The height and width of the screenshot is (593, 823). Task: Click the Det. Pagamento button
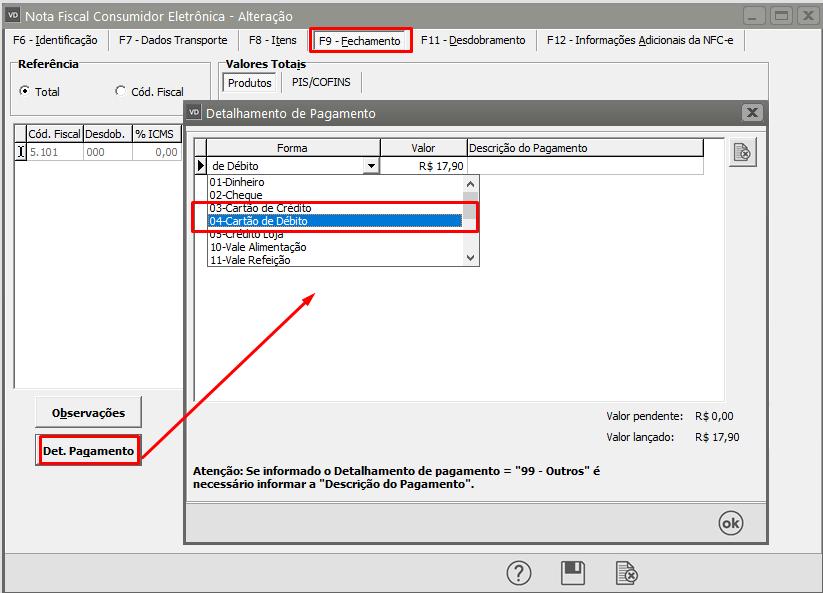click(x=88, y=451)
